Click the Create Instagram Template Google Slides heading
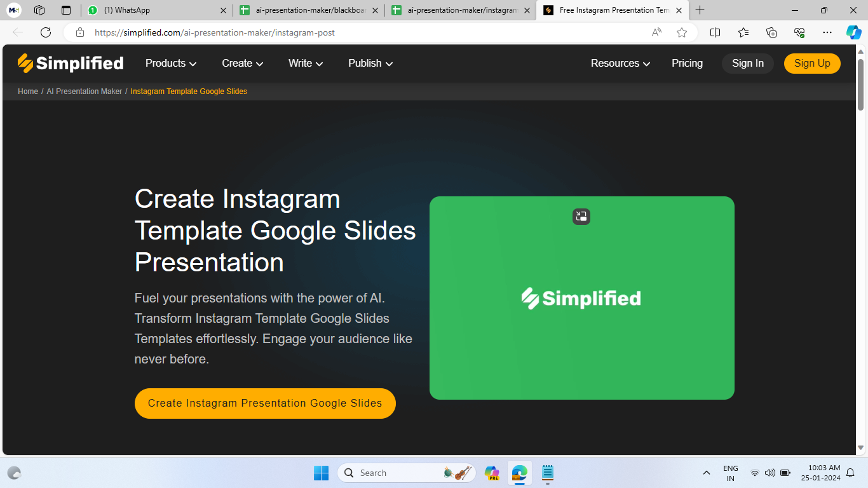The image size is (868, 488). [x=275, y=231]
